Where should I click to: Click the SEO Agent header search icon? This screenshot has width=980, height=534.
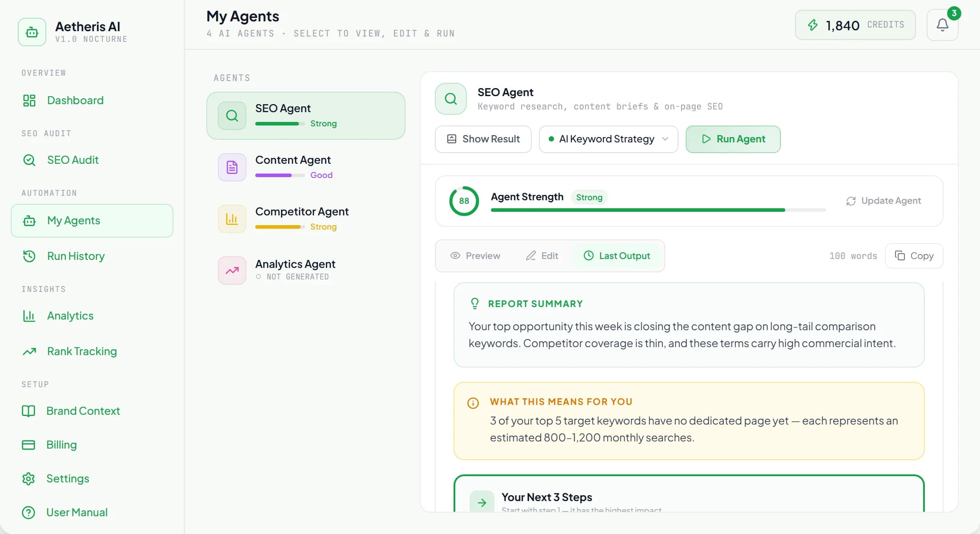[451, 99]
